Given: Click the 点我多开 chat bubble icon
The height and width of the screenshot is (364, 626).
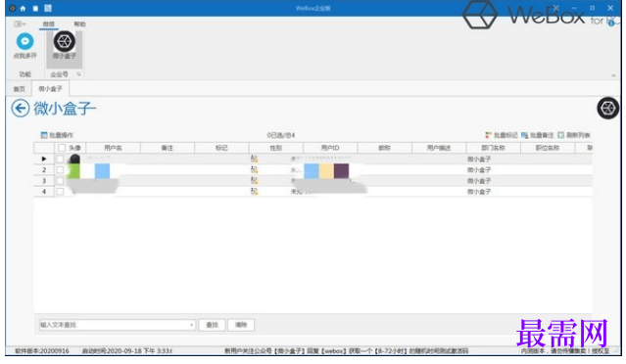Looking at the screenshot, I should (24, 41).
